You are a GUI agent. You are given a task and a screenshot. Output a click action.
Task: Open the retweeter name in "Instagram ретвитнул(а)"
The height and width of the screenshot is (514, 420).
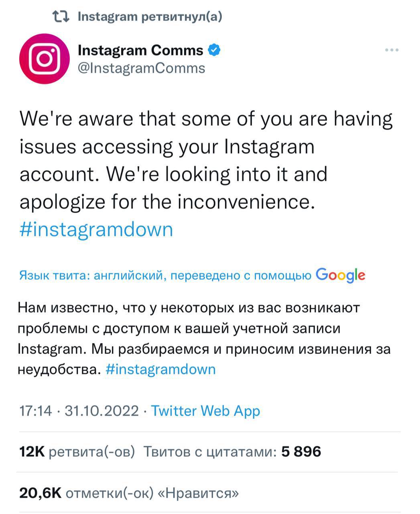click(x=107, y=16)
